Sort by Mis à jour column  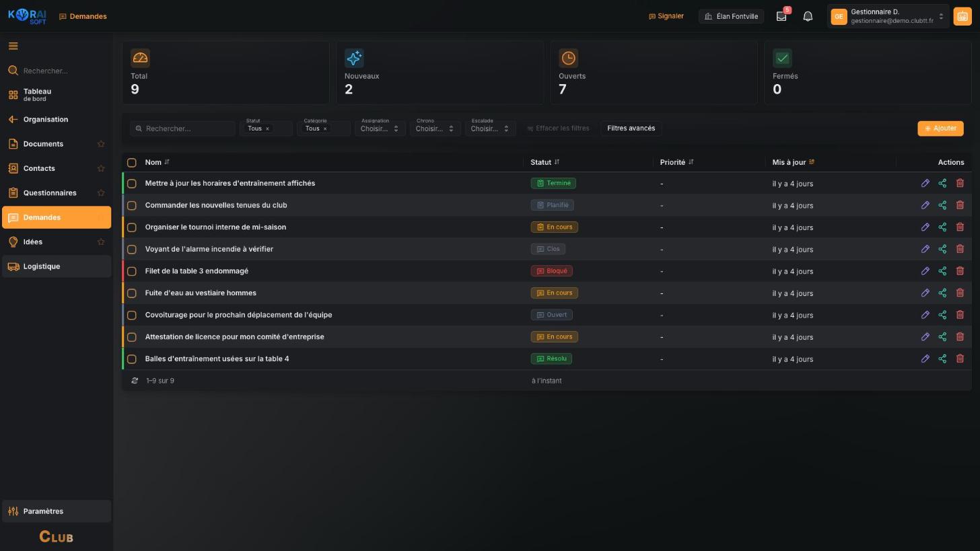pyautogui.click(x=811, y=162)
